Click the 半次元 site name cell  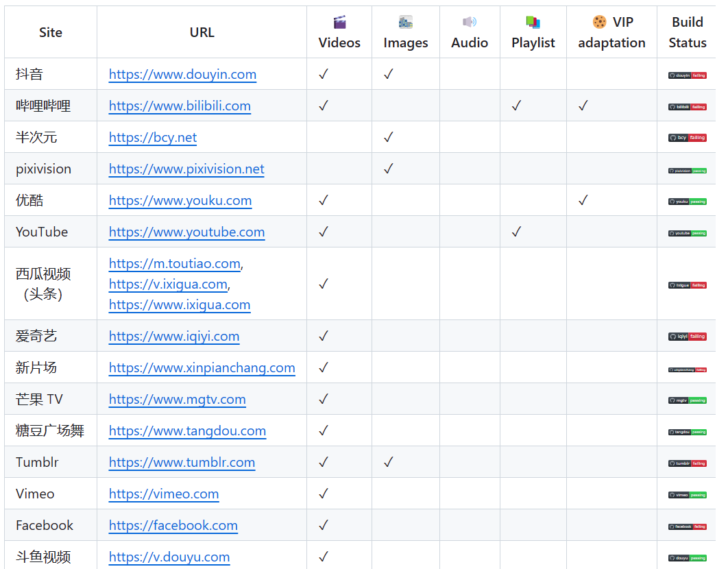tap(51, 137)
